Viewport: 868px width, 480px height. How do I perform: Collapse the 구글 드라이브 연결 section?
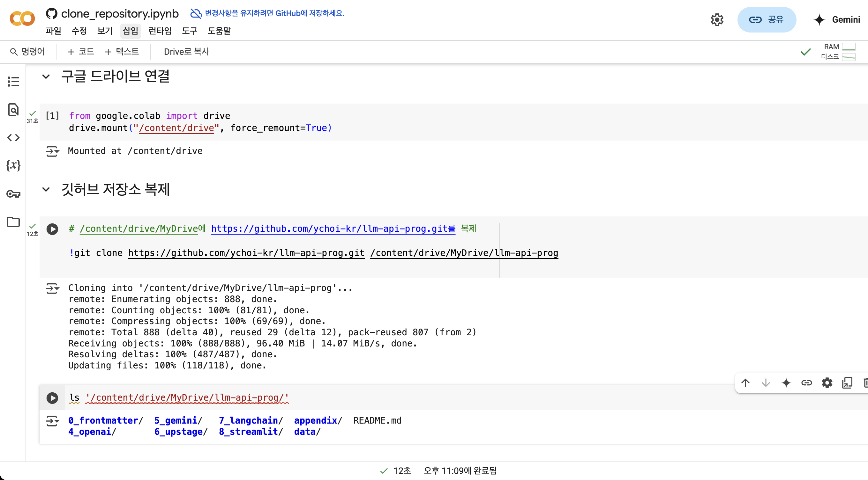click(46, 76)
